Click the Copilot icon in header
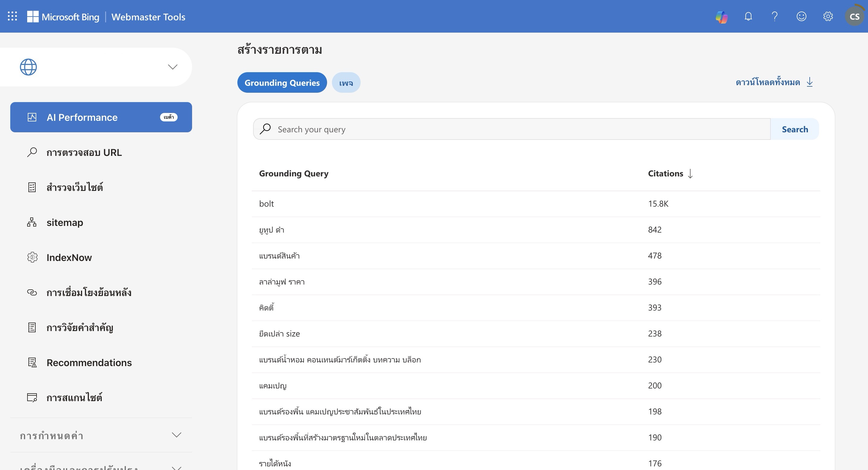Screen dimensions: 868x470 click(722, 17)
